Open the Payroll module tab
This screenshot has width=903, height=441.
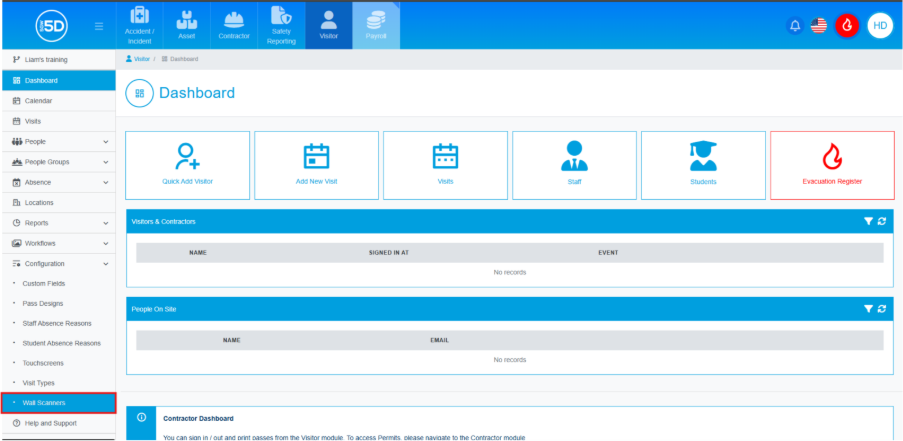tap(376, 26)
